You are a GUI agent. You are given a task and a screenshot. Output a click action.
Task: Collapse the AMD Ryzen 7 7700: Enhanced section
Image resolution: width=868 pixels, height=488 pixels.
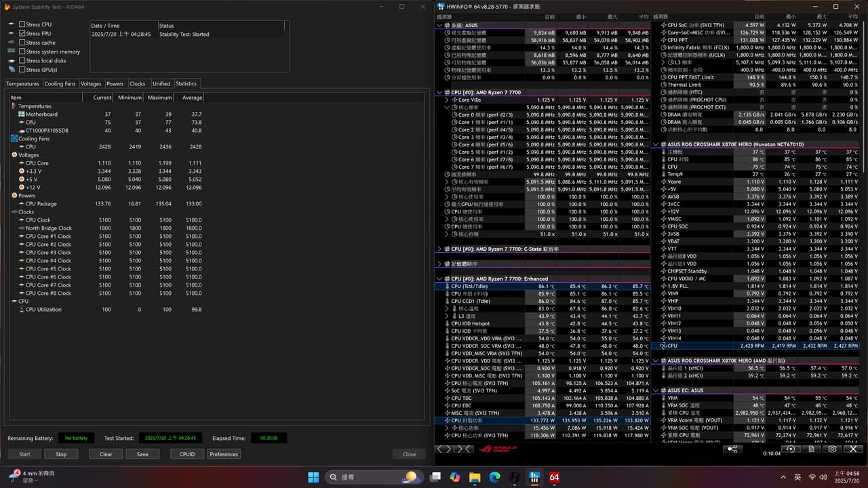coord(439,279)
